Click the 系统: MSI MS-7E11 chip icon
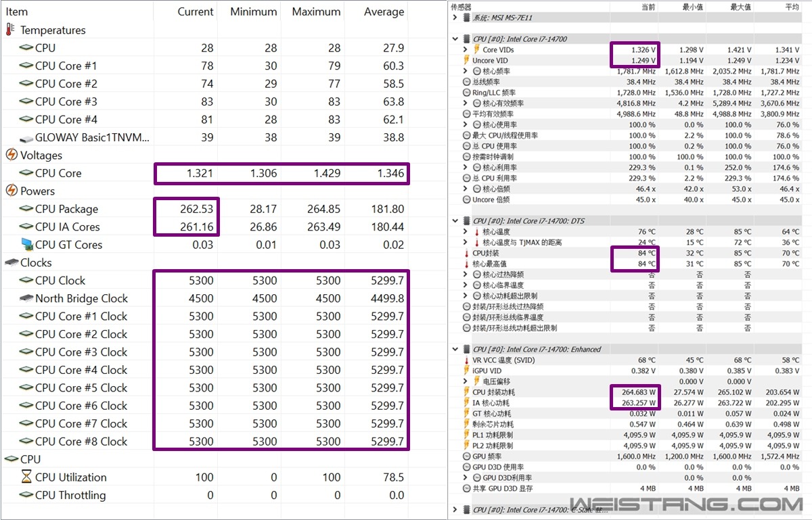Screen dimensions: 812x520 [466, 18]
